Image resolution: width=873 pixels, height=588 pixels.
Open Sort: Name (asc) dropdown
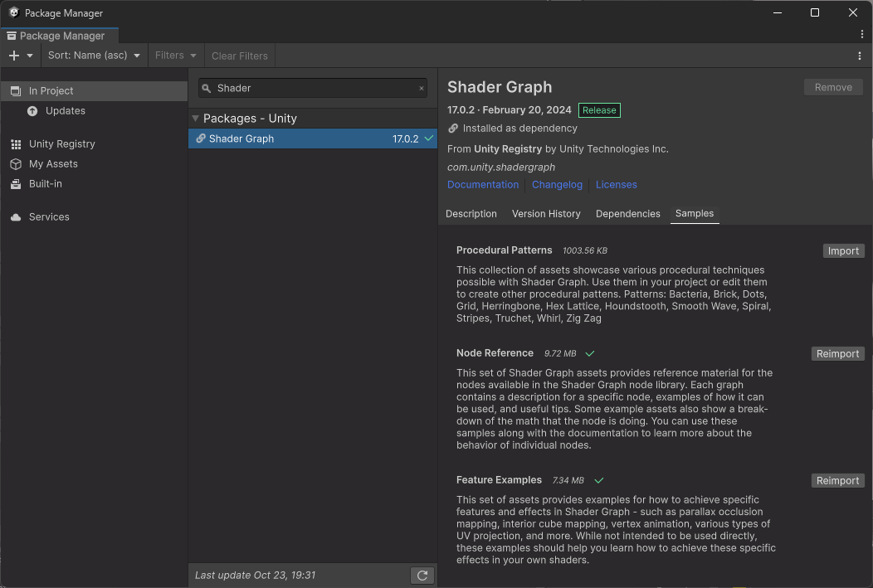[94, 55]
